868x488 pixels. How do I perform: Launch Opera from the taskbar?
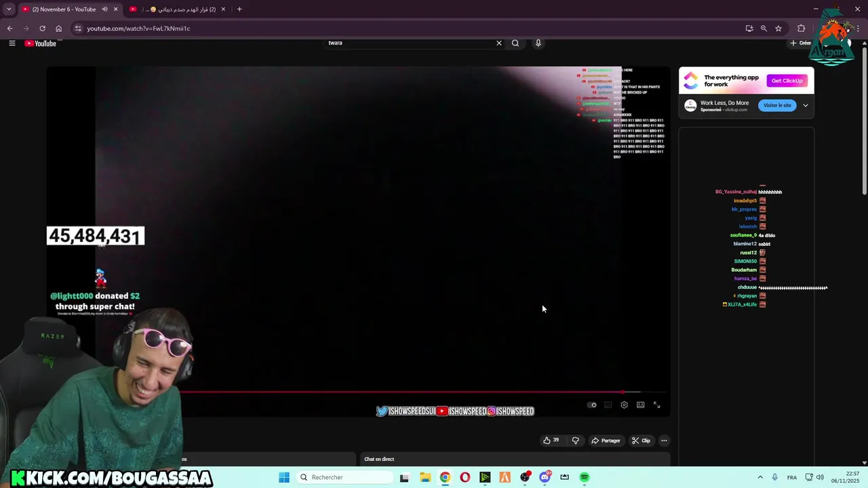(465, 477)
